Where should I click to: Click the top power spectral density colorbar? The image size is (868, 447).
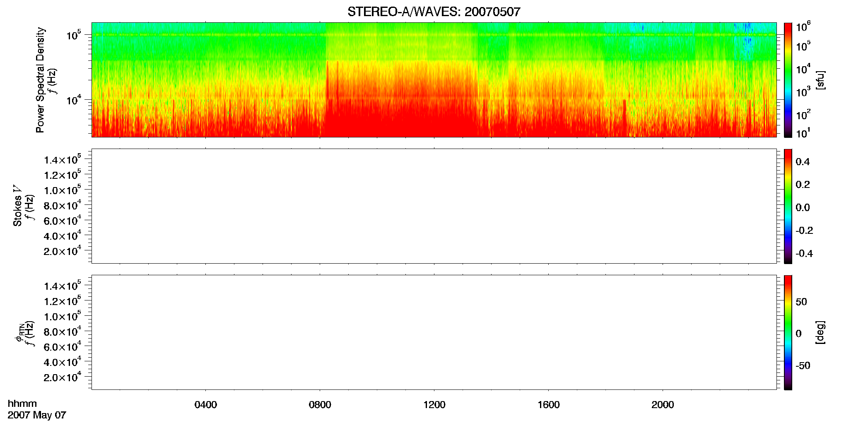tap(788, 80)
